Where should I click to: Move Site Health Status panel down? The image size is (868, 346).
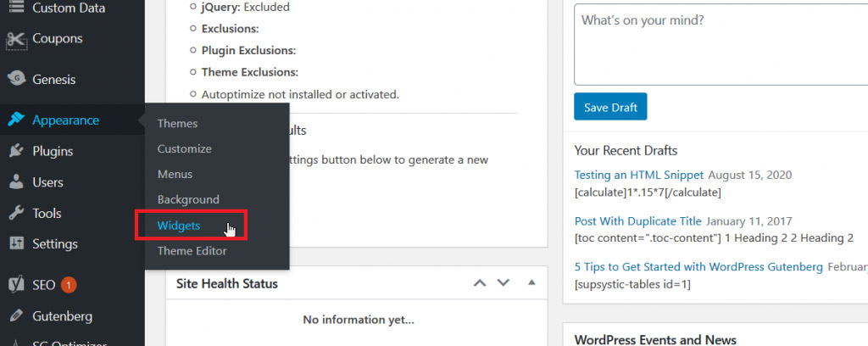click(x=504, y=283)
